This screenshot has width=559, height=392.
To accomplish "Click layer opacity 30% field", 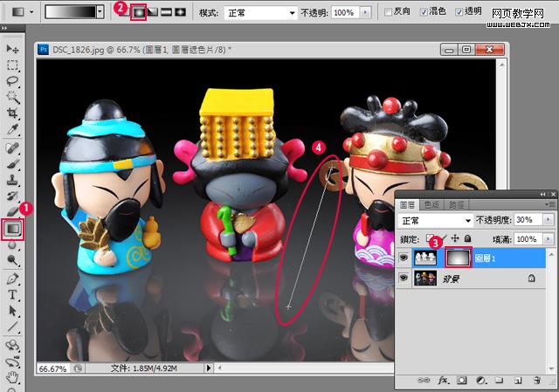I will tap(528, 220).
